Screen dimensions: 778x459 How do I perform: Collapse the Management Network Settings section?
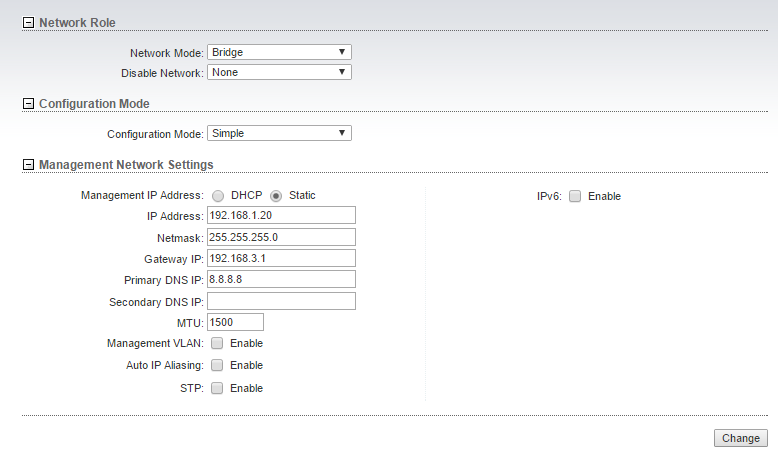[28, 165]
